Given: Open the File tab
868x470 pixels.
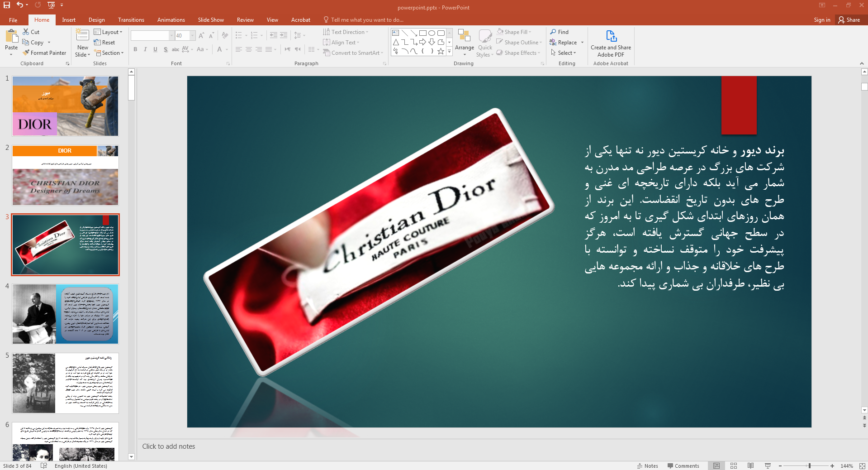Looking at the screenshot, I should click(x=13, y=20).
